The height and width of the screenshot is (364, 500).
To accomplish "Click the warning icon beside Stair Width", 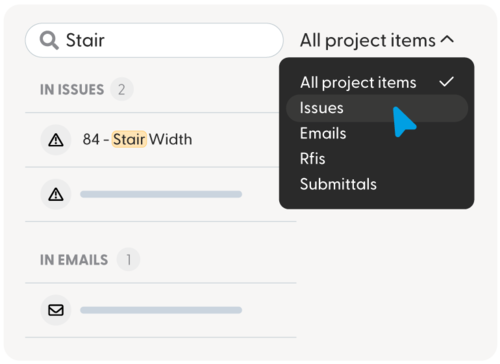I will click(x=56, y=140).
